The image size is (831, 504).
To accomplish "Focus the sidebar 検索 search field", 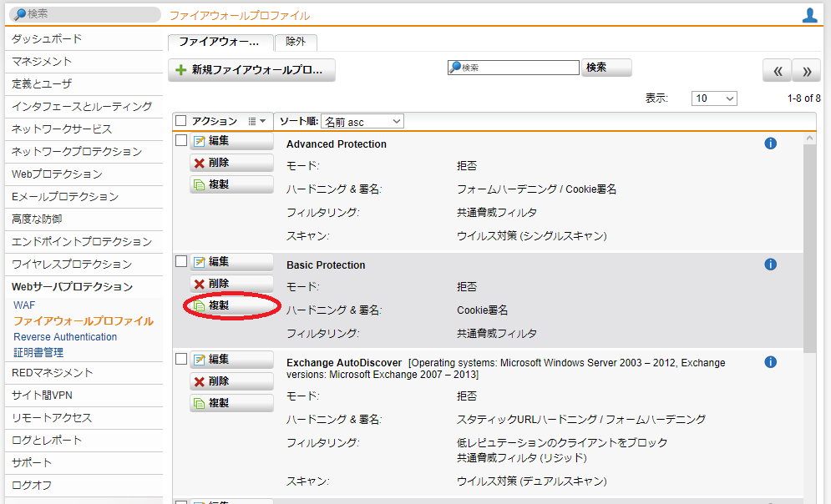I will tap(85, 14).
